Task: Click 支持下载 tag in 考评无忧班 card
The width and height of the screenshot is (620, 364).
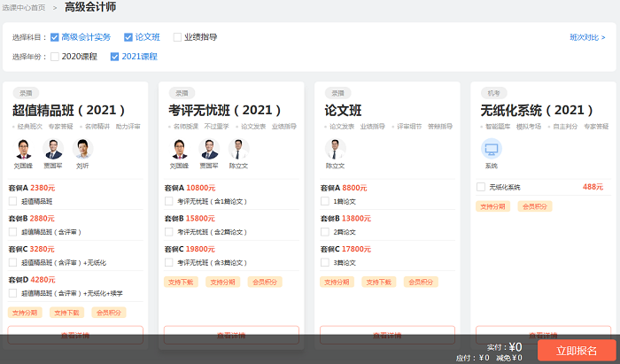Action: point(181,282)
